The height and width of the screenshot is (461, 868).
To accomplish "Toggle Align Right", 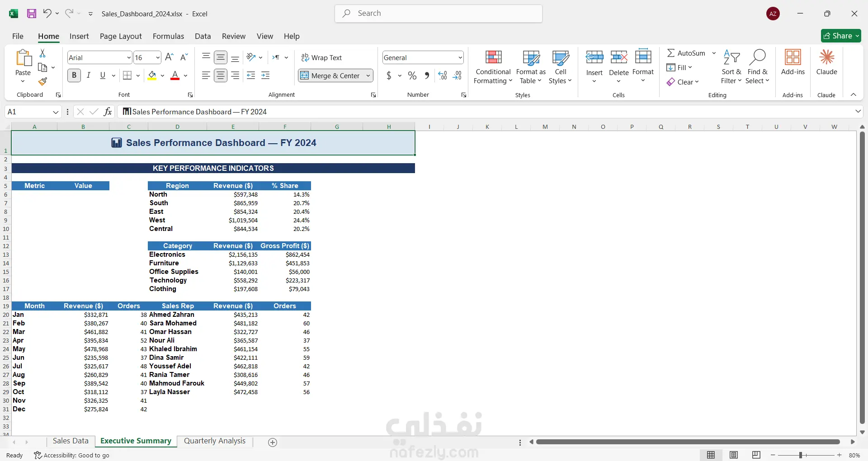I will click(x=235, y=75).
